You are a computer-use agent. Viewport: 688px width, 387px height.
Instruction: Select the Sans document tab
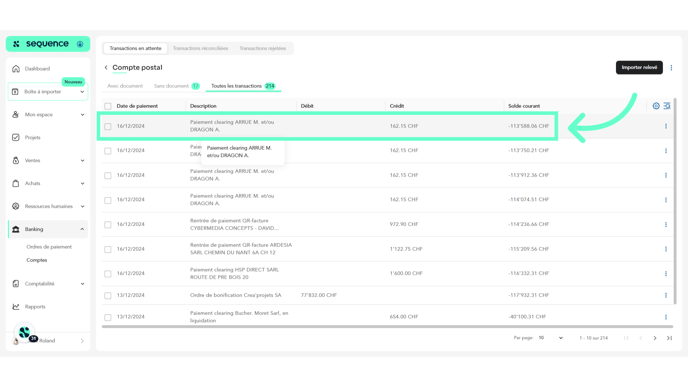click(x=176, y=86)
